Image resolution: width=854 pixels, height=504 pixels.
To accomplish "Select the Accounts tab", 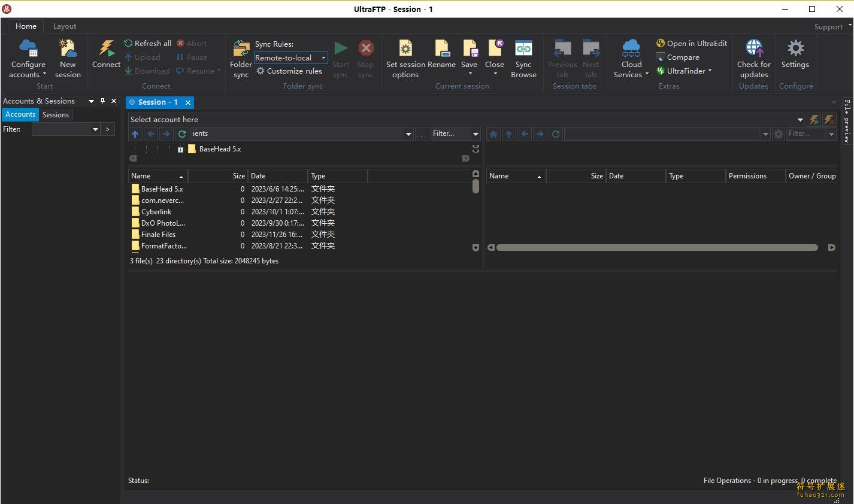I will (20, 114).
